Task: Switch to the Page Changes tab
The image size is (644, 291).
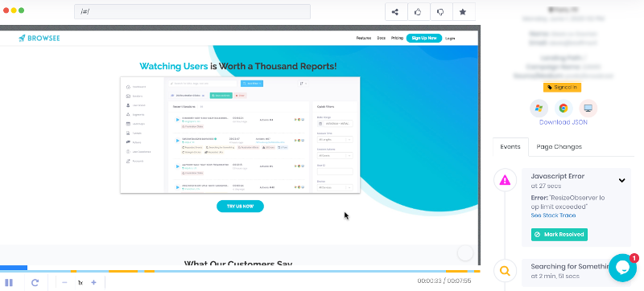Action: 559,147
